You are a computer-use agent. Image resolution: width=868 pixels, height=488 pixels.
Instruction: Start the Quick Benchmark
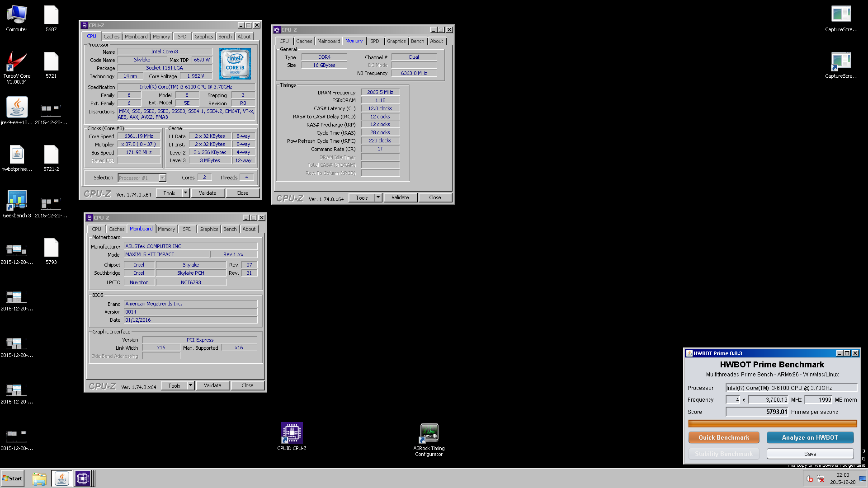(x=724, y=437)
